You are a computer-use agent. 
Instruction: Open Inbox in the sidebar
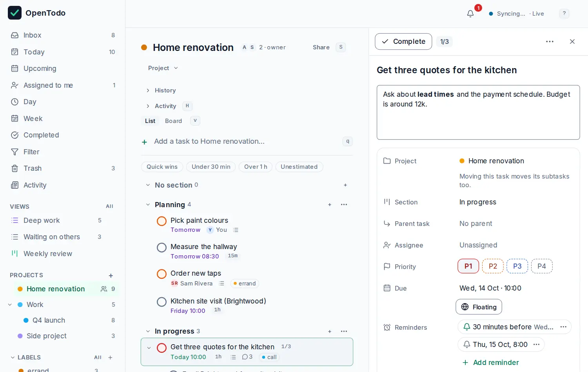[63, 35]
